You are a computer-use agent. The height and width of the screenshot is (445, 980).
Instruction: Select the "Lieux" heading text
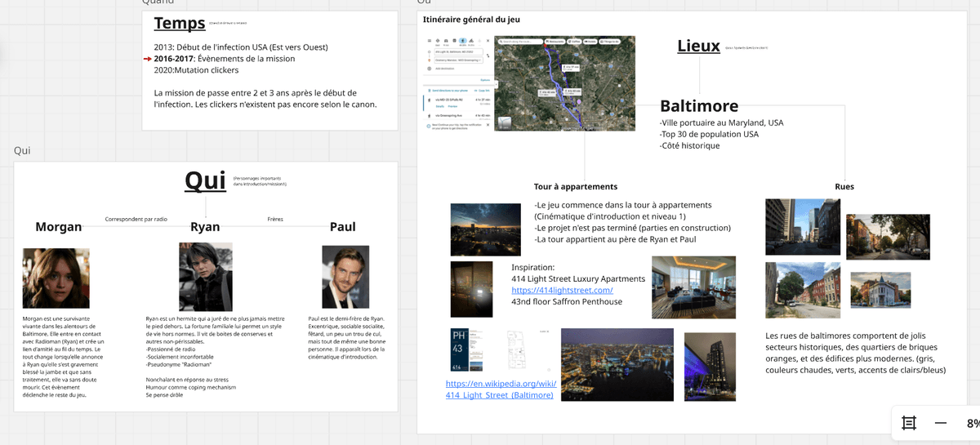(x=698, y=46)
